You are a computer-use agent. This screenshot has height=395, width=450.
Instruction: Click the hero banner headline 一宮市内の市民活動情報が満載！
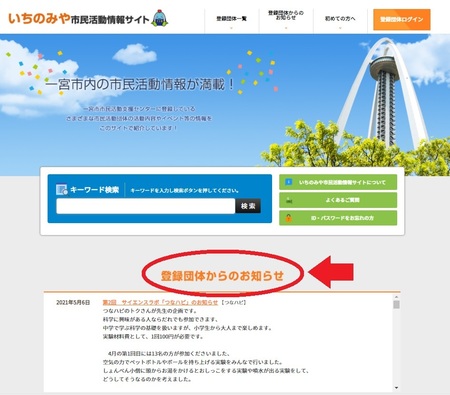pos(140,85)
